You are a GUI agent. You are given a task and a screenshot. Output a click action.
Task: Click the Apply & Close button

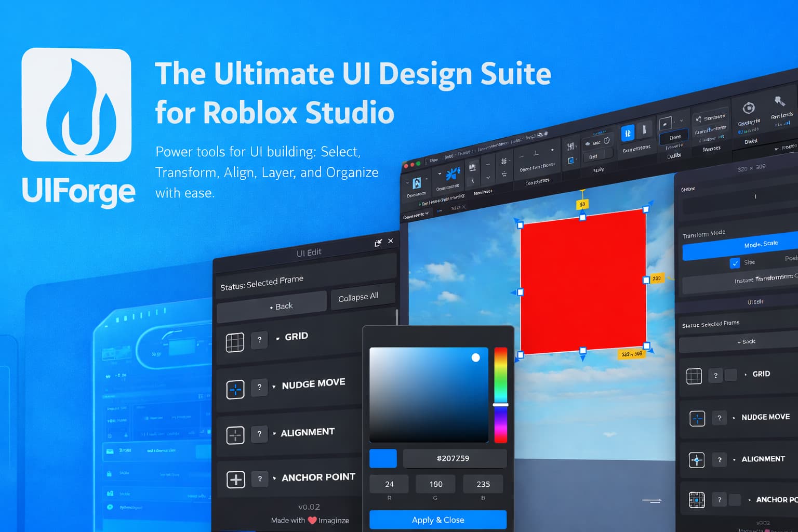coord(437,520)
